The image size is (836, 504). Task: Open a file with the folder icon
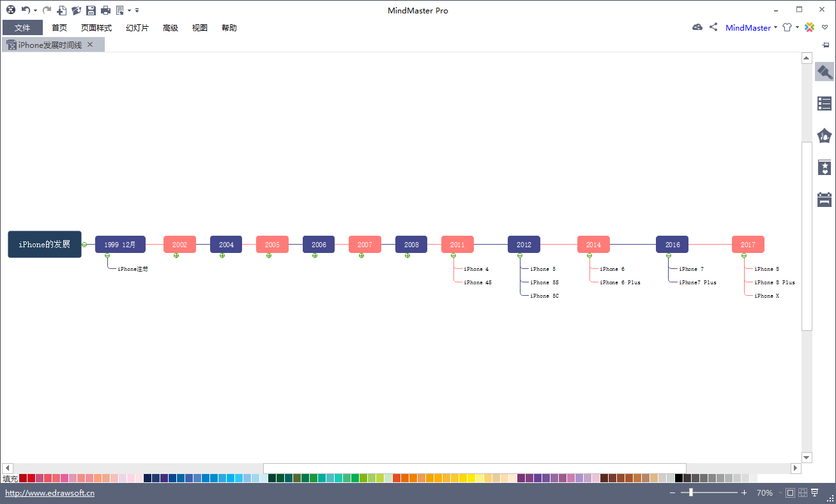click(77, 10)
